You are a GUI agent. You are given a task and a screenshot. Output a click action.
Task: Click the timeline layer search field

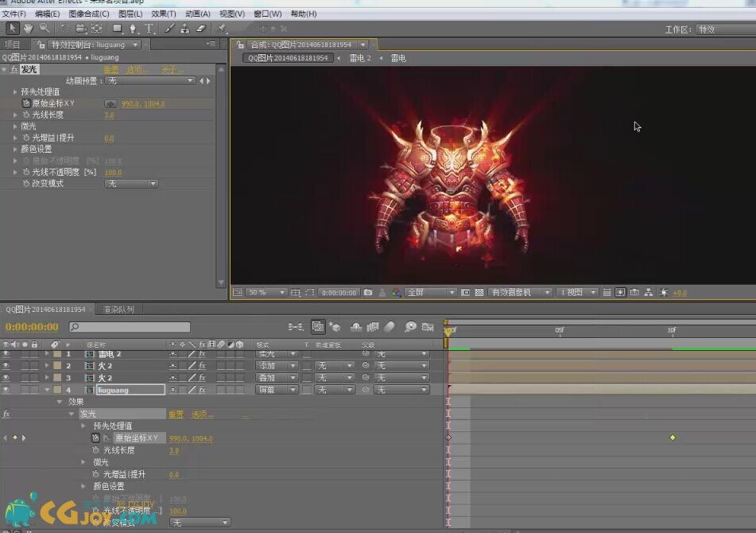point(130,327)
